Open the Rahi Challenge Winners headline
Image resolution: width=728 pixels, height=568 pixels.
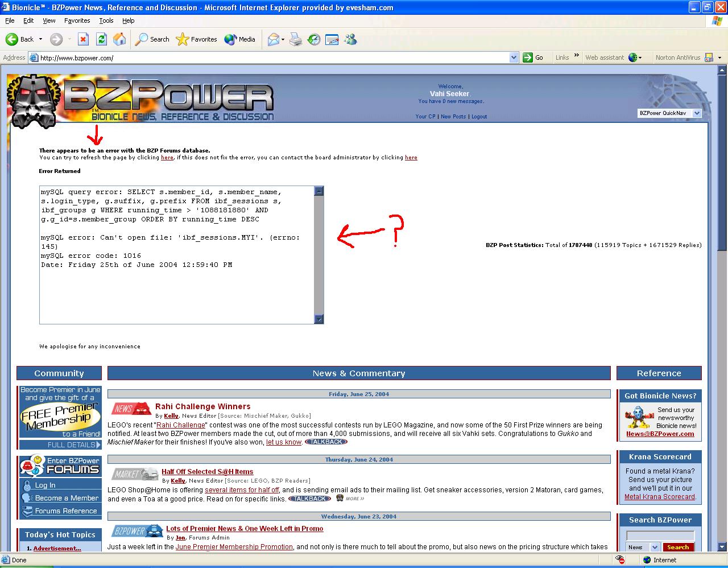tap(202, 406)
